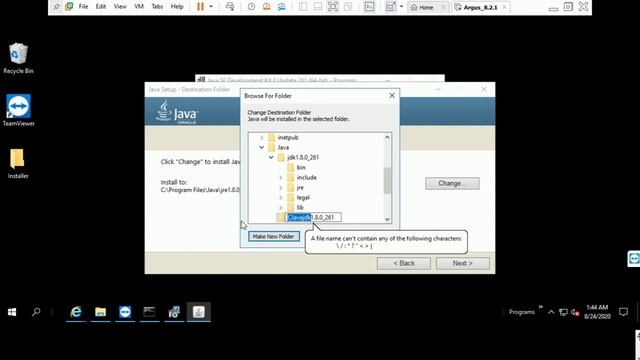The image size is (640, 360).
Task: Click the volume icon in system tray
Action: click(x=575, y=312)
